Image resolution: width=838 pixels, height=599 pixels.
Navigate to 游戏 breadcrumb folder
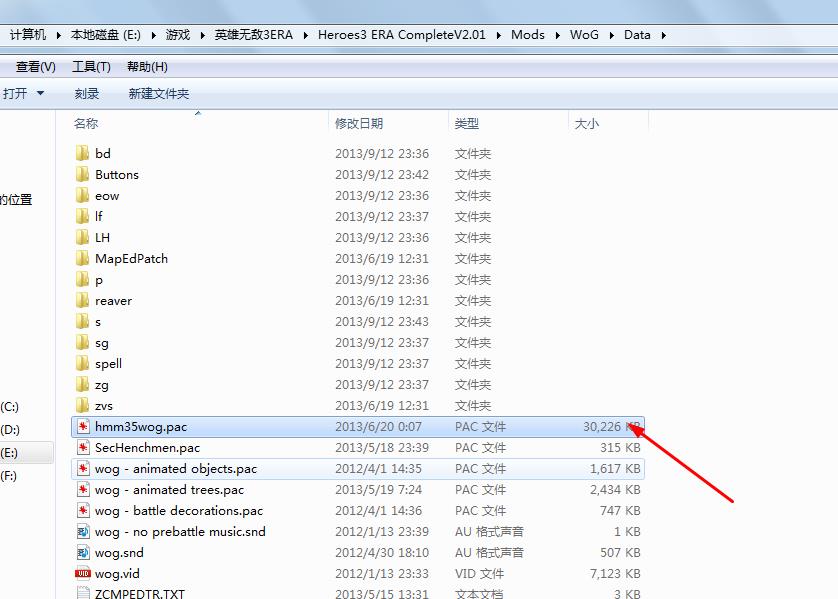178,35
